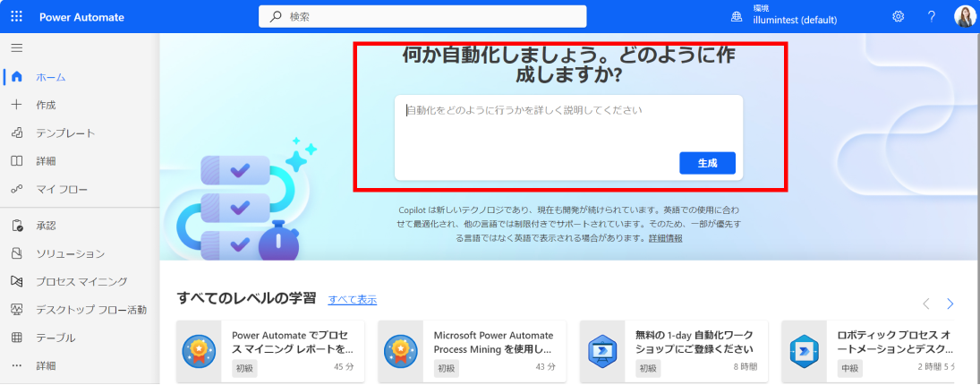Click the Power Automate title in header

tap(81, 17)
